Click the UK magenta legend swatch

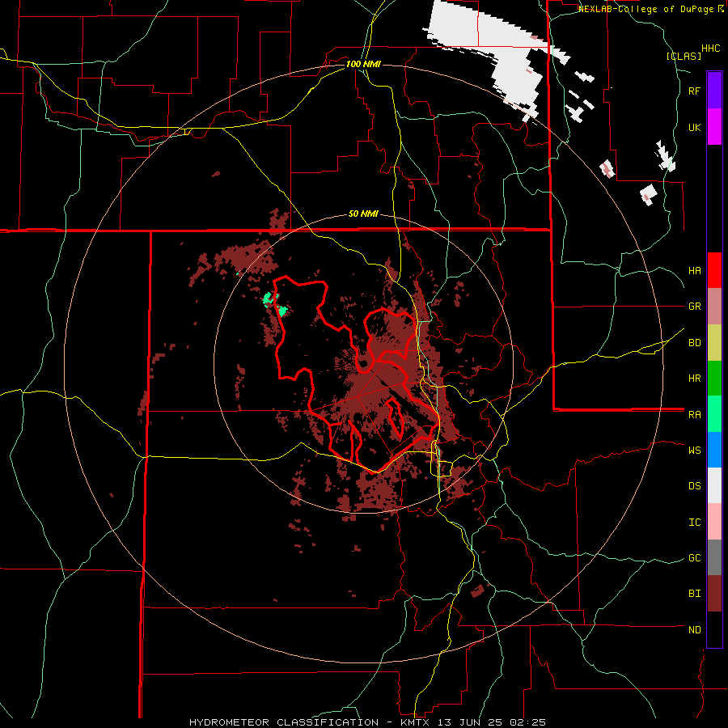[x=714, y=127]
